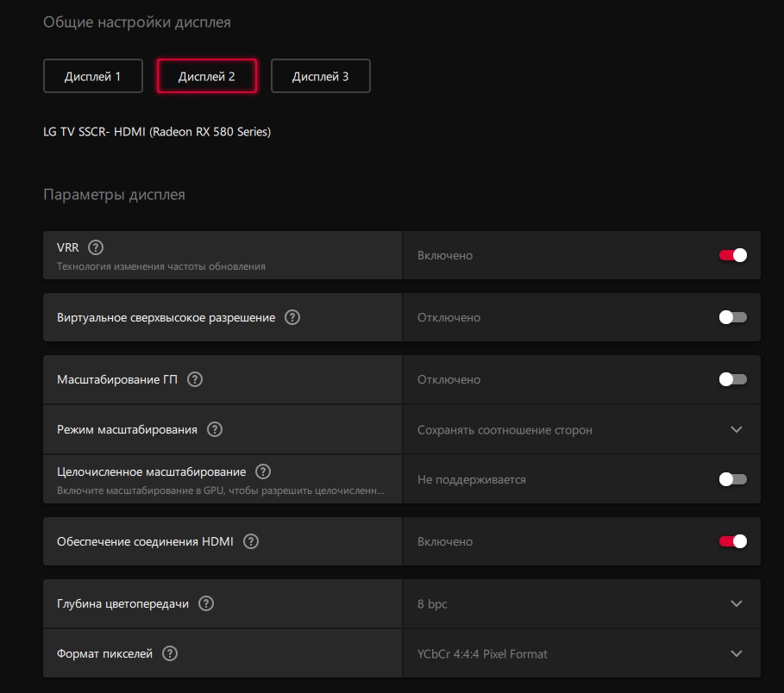Screen dimensions: 784x693
Task: Open help for Виртуальное сверхвысокое разрешение
Action: coord(292,317)
